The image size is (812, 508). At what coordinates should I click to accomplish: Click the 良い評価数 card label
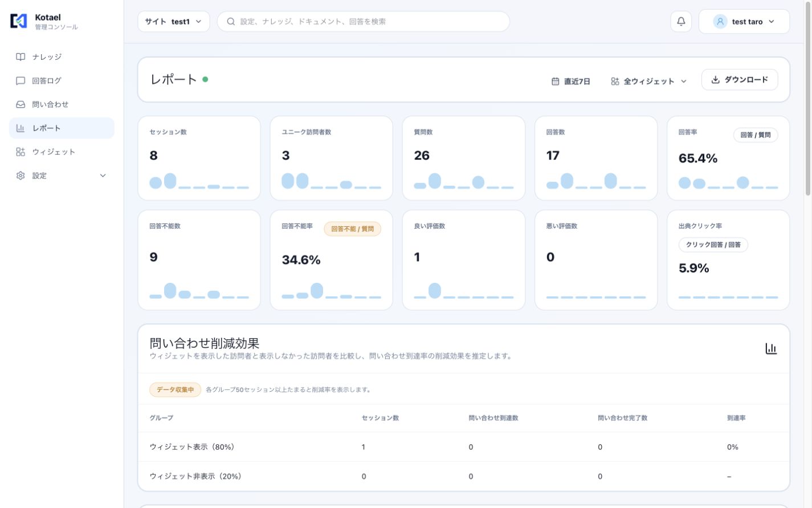430,226
